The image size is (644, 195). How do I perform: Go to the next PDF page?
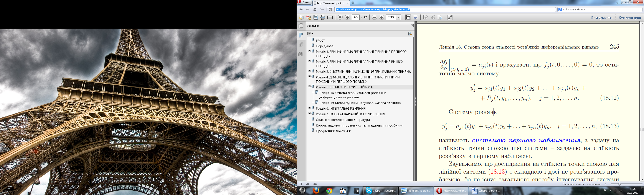(347, 17)
